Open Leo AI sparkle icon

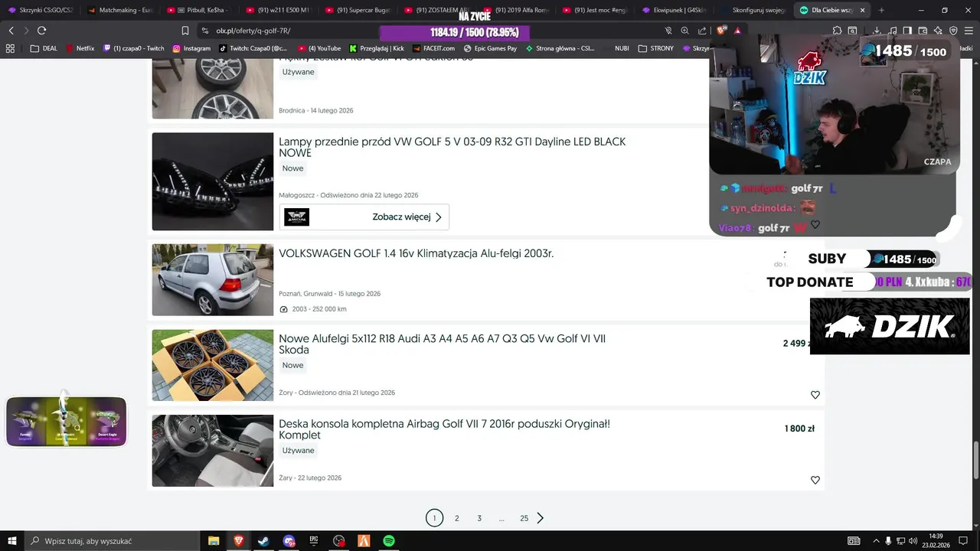[938, 31]
